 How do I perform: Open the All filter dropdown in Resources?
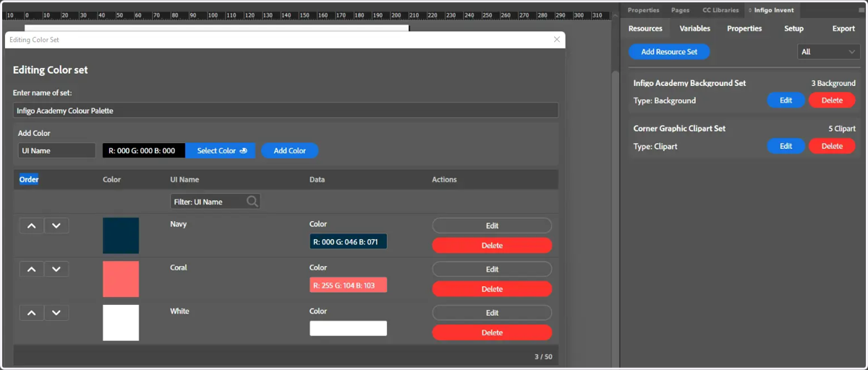(x=828, y=52)
